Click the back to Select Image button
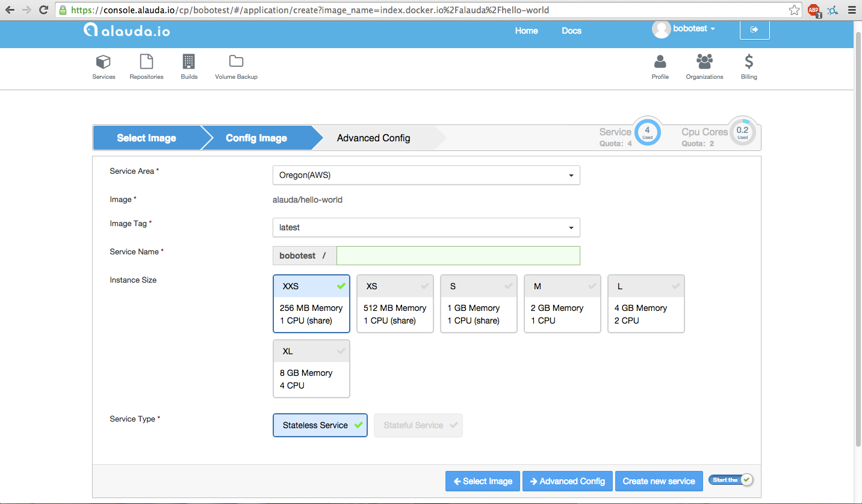 pyautogui.click(x=483, y=481)
